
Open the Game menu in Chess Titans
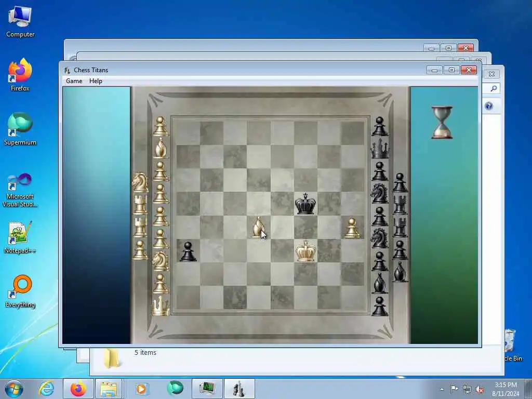[74, 81]
